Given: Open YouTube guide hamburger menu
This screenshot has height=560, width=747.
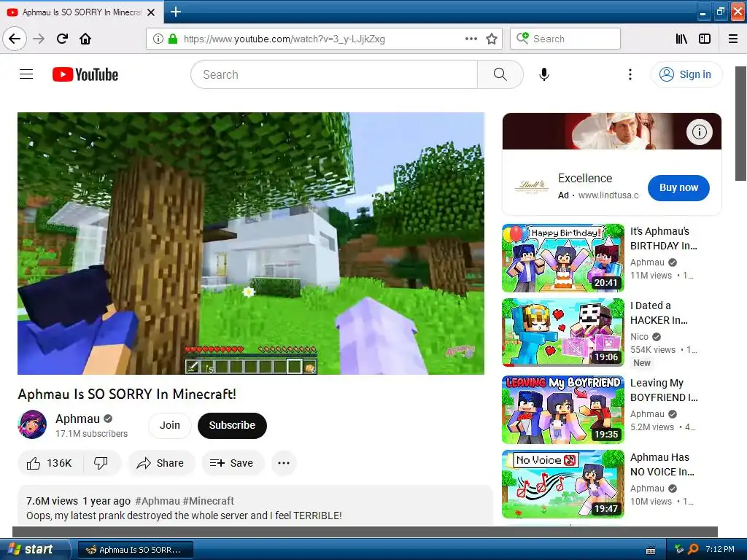Looking at the screenshot, I should tap(26, 74).
